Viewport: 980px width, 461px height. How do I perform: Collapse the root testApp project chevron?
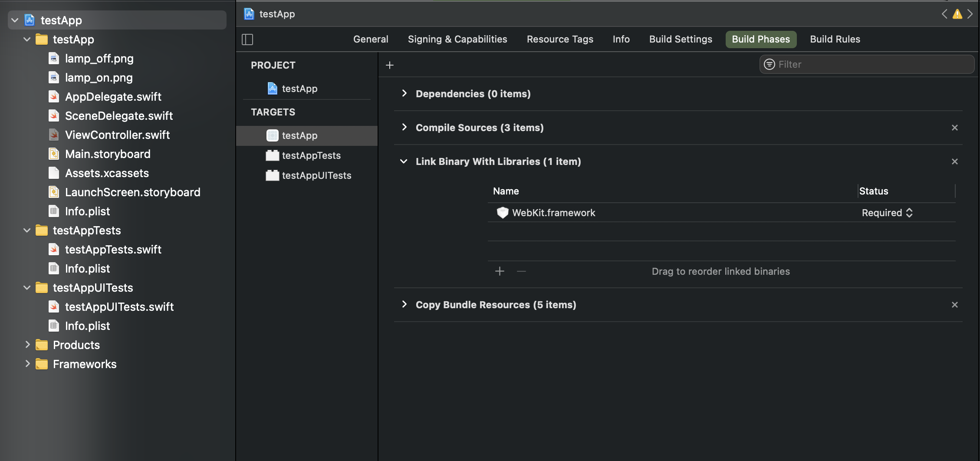tap(15, 20)
